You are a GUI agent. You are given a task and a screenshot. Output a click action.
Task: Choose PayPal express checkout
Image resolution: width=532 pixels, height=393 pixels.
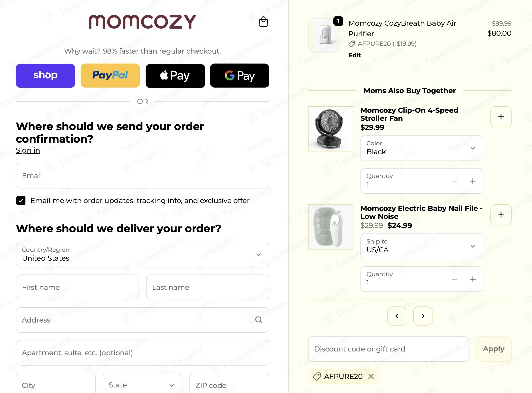[x=110, y=75]
